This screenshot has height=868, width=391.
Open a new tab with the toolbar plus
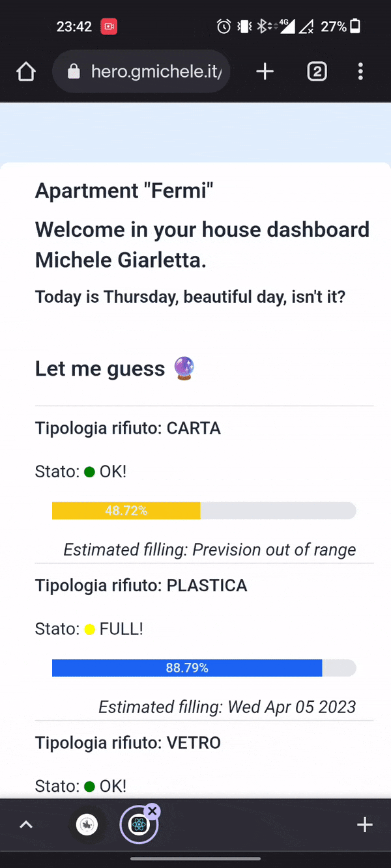[x=265, y=72]
